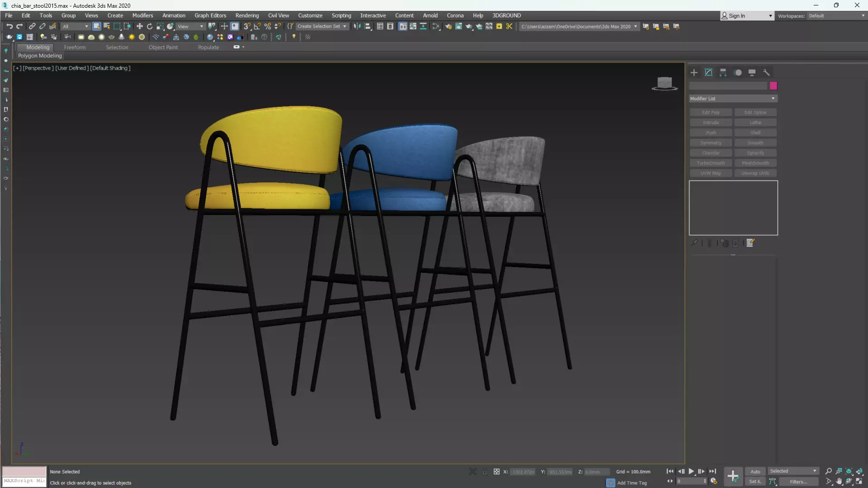868x488 pixels.
Task: Expand Create Selection Set dropdown
Action: (322, 26)
